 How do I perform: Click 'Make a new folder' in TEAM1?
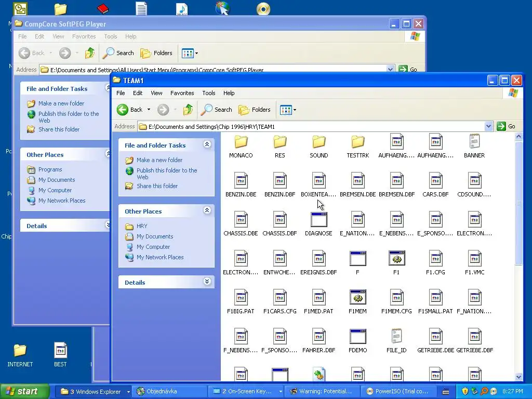tap(159, 160)
